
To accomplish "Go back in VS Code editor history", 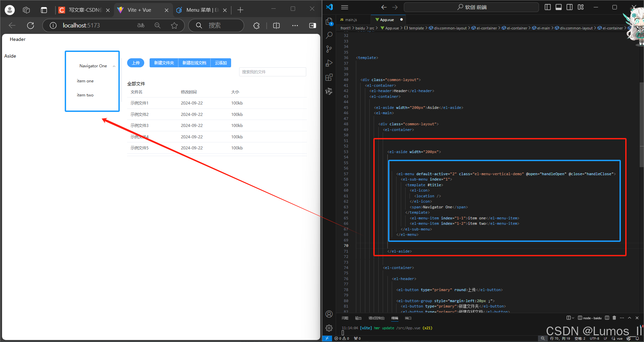I will coord(384,7).
